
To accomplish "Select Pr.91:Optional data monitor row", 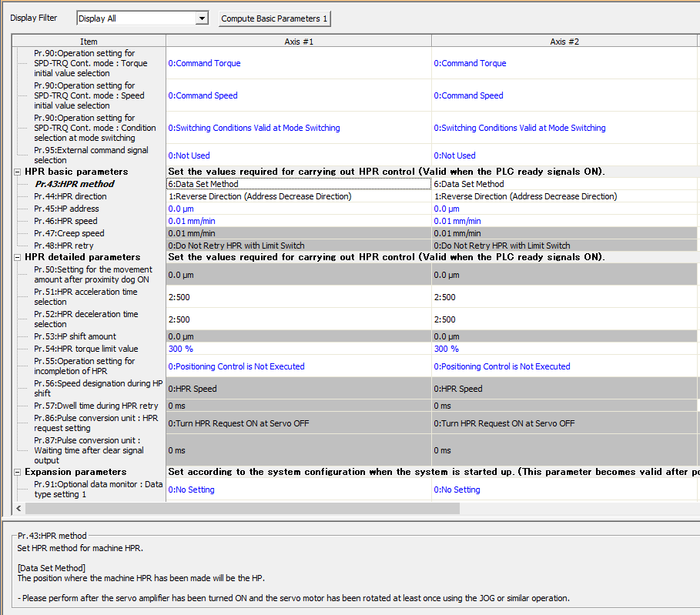I will click(99, 490).
